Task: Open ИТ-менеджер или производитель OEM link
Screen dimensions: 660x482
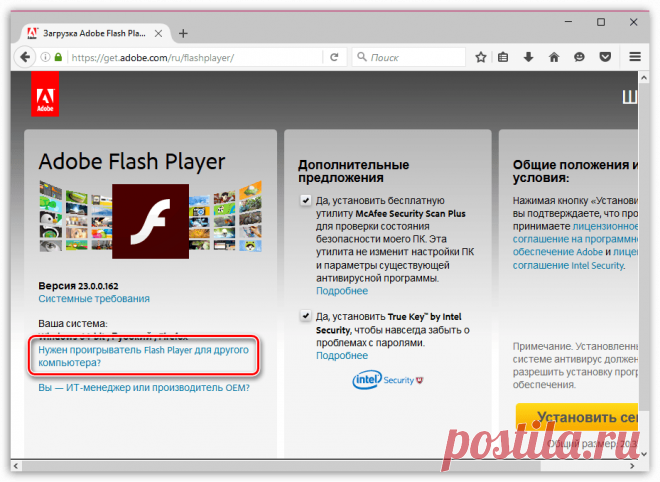Action: [x=144, y=388]
